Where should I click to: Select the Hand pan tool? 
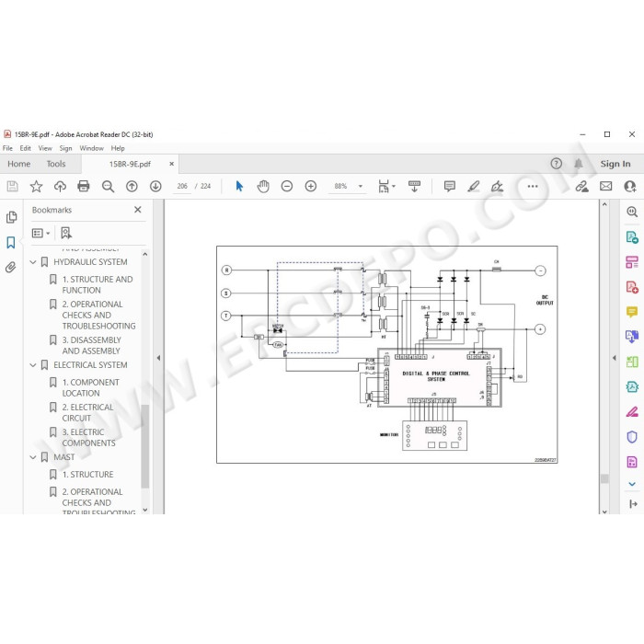[263, 186]
